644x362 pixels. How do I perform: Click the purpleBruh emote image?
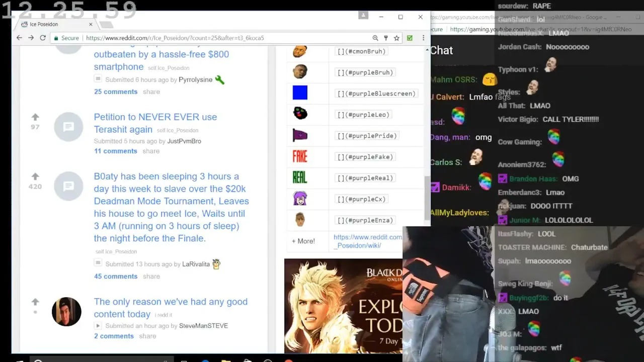(x=300, y=72)
